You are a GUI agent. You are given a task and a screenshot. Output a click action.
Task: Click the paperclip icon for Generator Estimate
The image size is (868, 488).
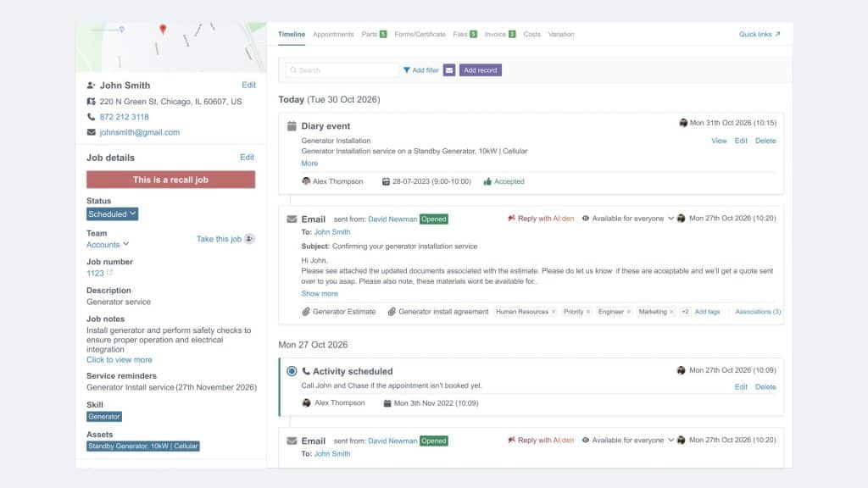[x=305, y=312]
